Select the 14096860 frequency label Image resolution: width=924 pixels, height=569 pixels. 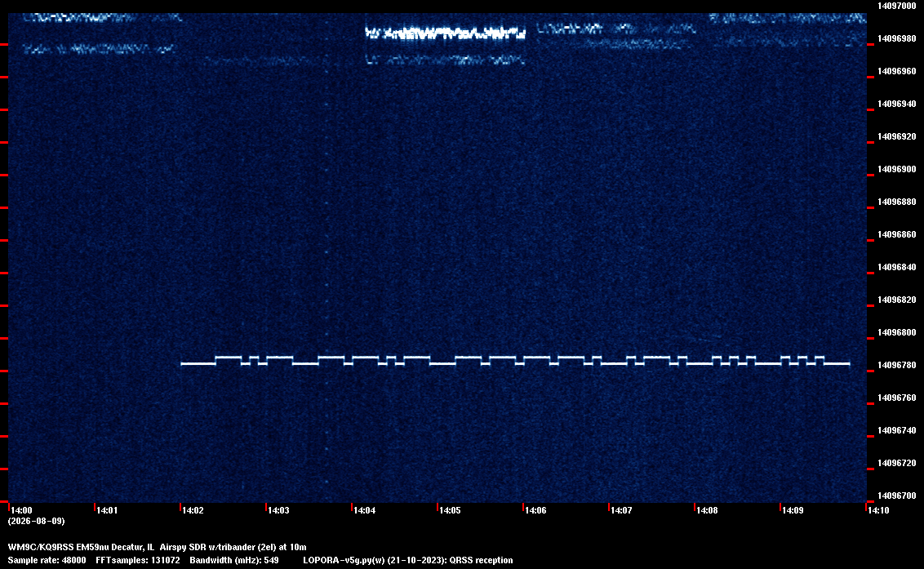pos(897,234)
